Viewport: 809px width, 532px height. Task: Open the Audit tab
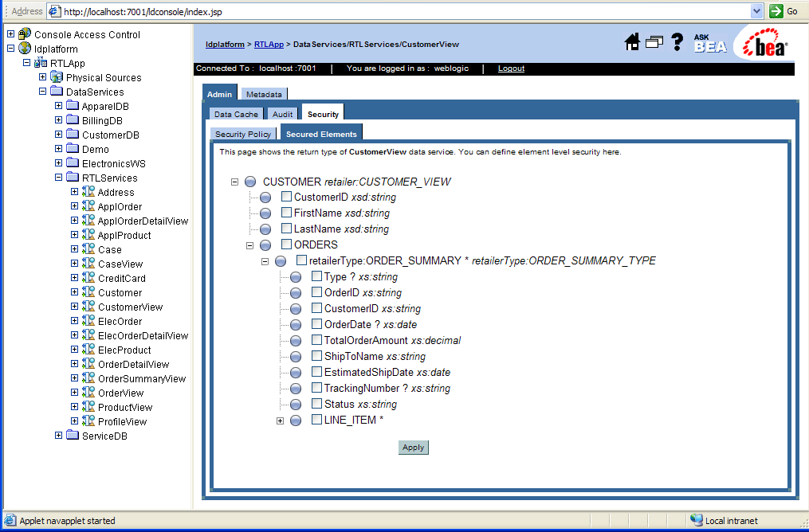pos(282,114)
